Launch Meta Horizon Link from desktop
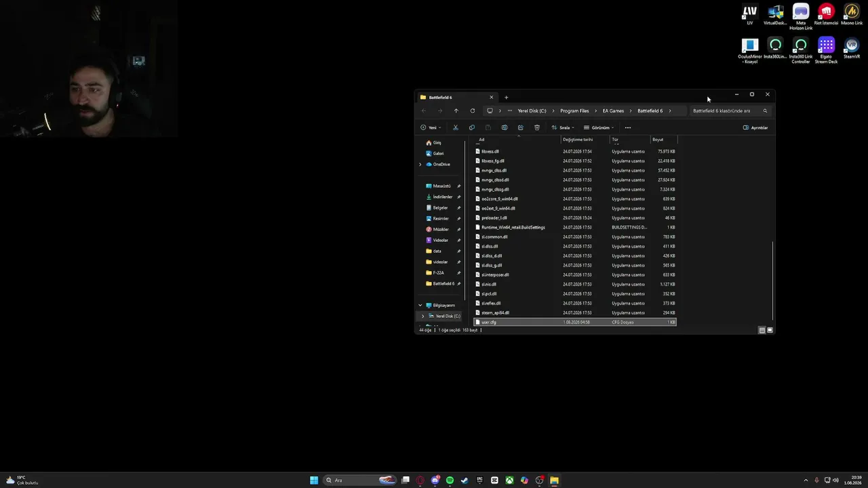 click(801, 18)
